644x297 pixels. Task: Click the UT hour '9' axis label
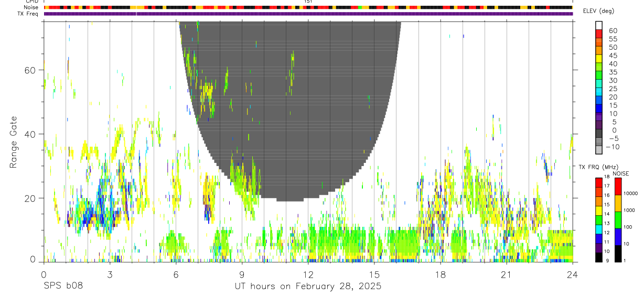pyautogui.click(x=242, y=274)
